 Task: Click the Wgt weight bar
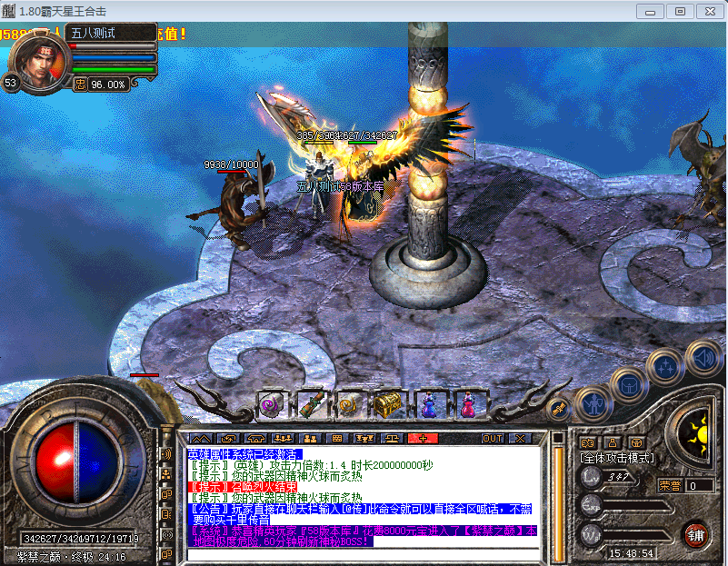click(x=636, y=536)
